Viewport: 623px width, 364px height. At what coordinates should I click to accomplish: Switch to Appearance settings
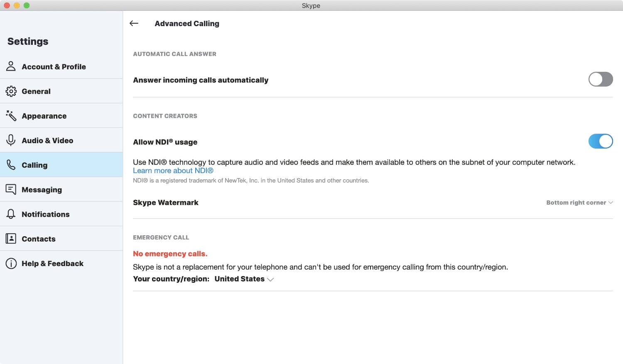(61, 115)
